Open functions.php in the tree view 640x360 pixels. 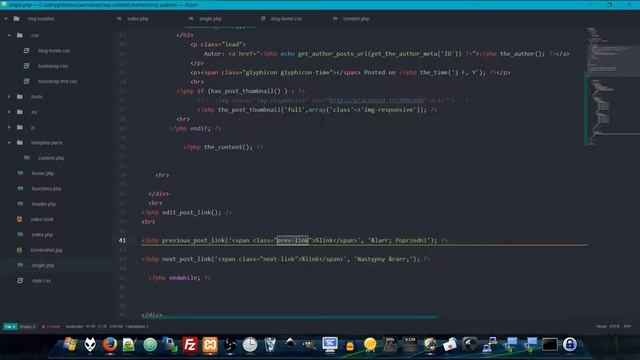[47, 189]
